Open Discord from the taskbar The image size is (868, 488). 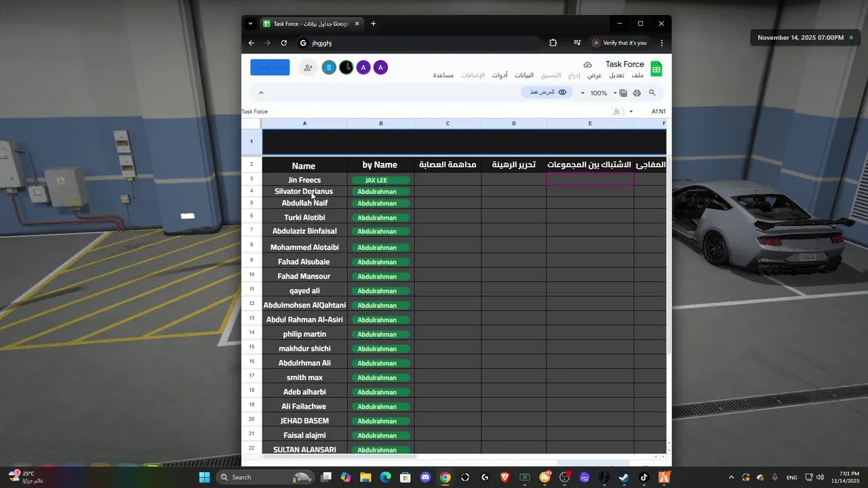425,477
